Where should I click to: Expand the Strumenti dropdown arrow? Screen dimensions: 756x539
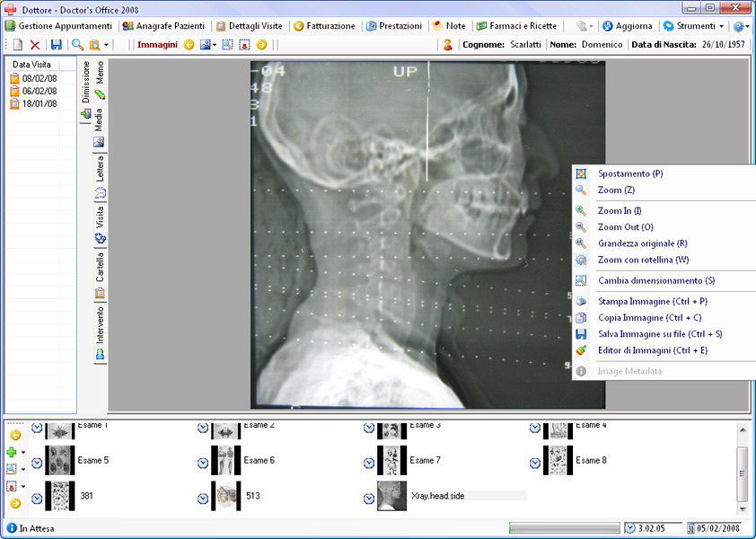pyautogui.click(x=721, y=26)
